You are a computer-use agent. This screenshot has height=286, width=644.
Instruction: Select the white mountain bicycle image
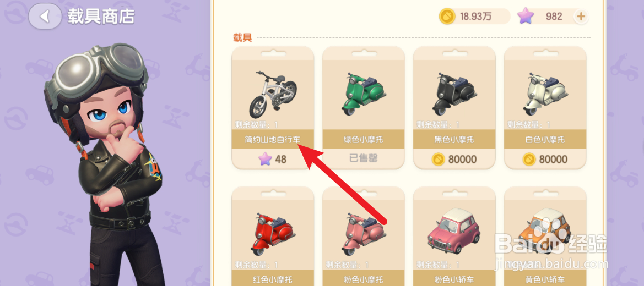[x=272, y=93]
